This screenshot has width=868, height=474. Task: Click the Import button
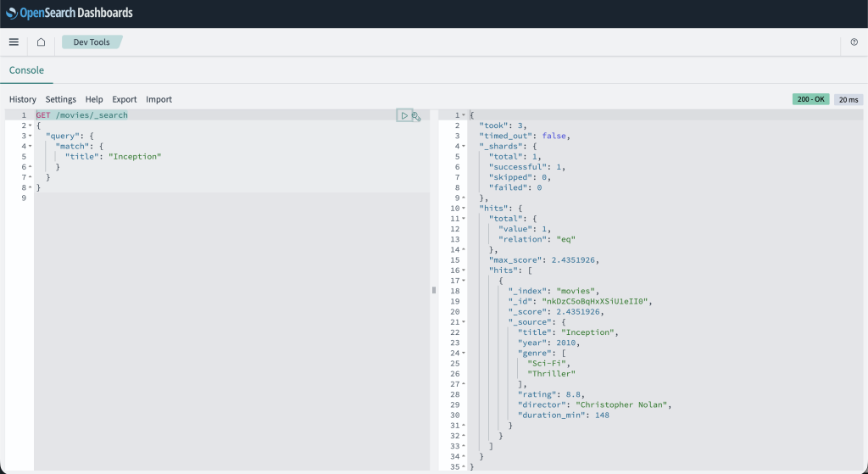pos(159,99)
